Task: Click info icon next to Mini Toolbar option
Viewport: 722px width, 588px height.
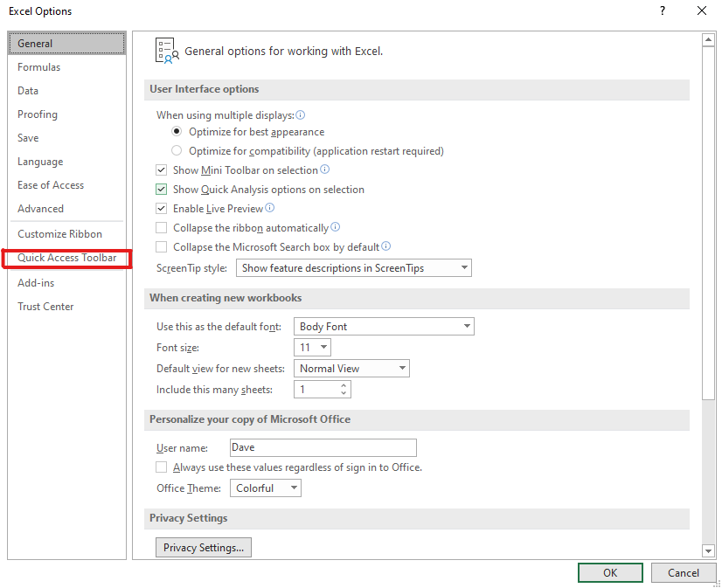Action: coord(325,169)
